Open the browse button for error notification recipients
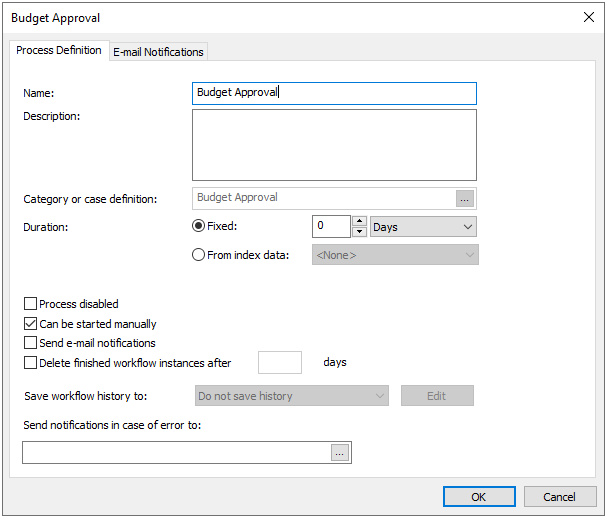607x518 pixels. click(340, 453)
